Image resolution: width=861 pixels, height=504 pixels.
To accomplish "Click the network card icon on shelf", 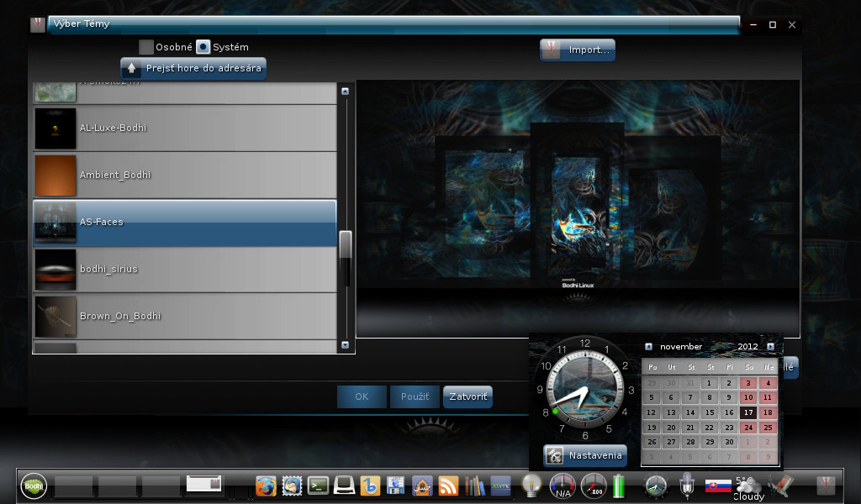I will click(x=780, y=486).
